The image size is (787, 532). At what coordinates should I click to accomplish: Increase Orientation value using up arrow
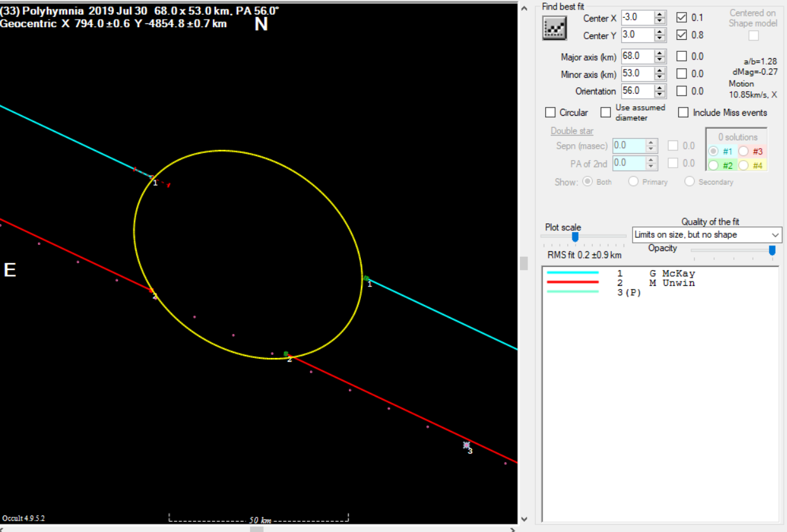660,87
